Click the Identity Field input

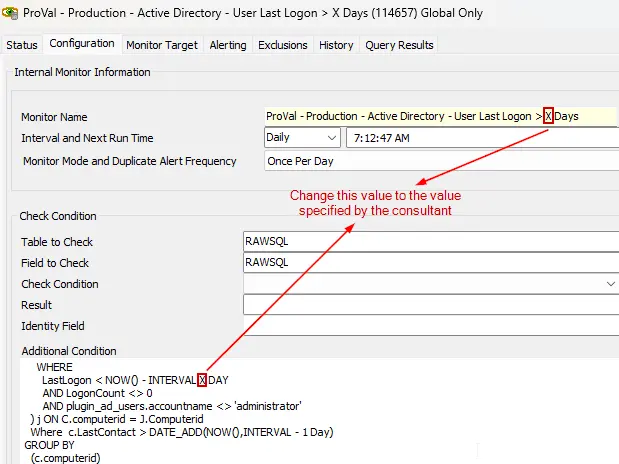tap(431, 325)
